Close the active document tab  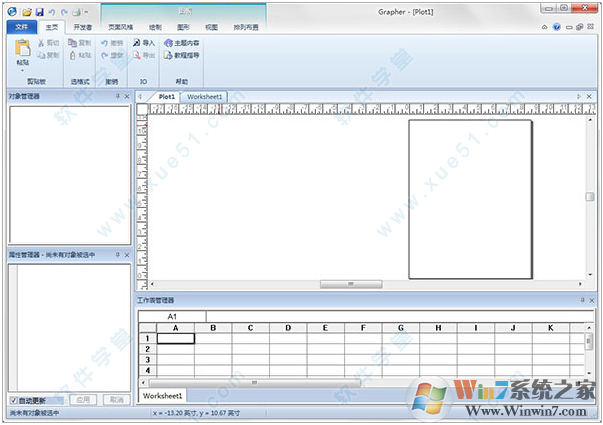click(x=589, y=97)
